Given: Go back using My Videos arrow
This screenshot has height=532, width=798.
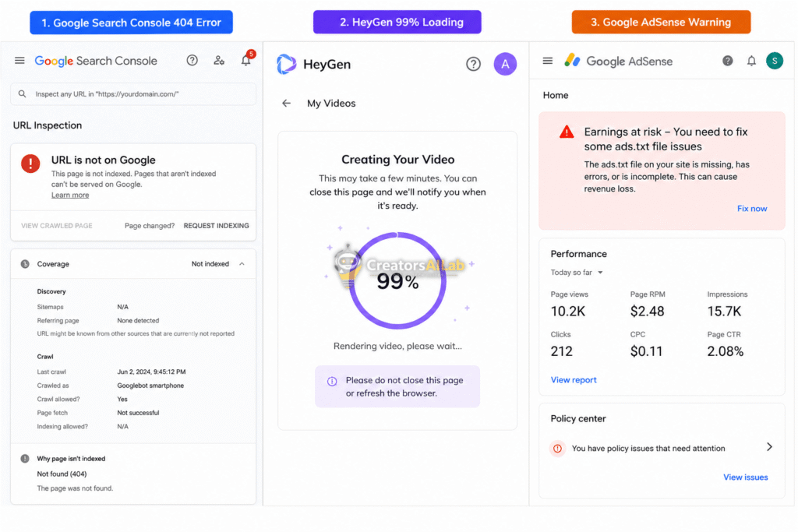Looking at the screenshot, I should click(287, 104).
